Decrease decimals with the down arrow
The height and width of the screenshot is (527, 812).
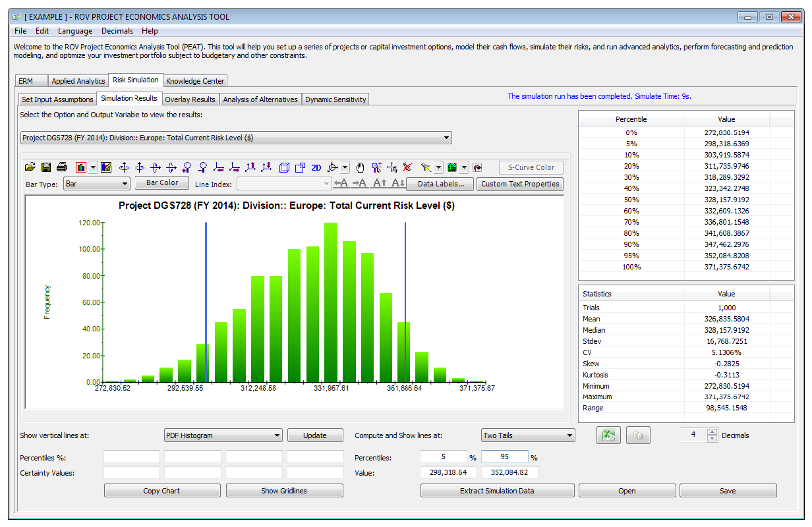click(712, 439)
